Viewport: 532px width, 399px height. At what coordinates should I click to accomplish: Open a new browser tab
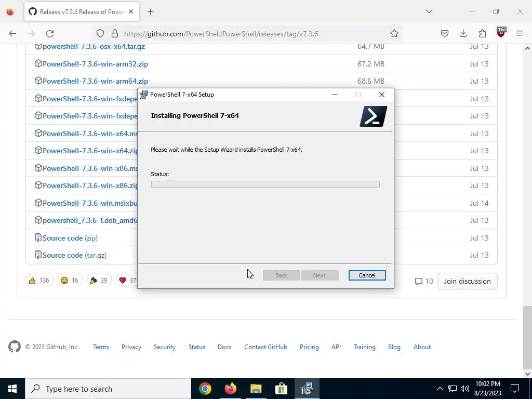151,12
